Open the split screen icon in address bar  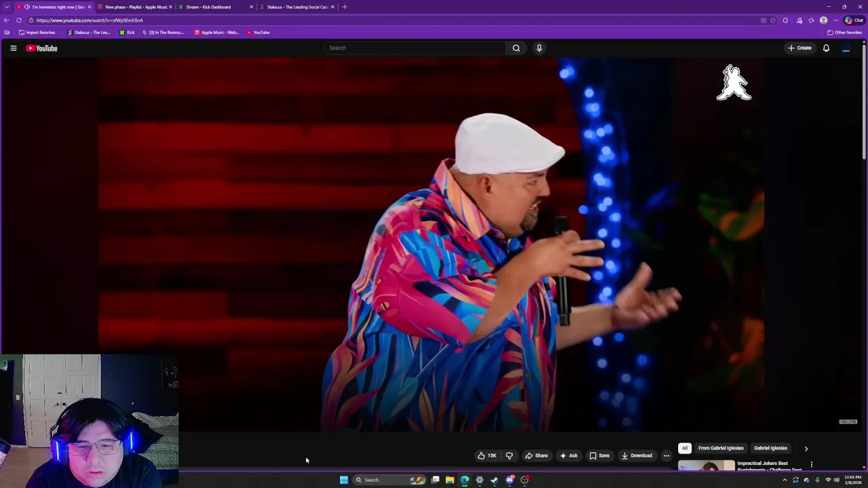(763, 20)
